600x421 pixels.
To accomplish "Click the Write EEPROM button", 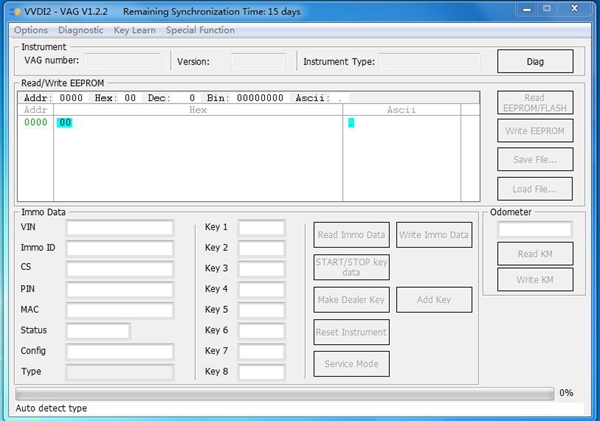I will click(x=535, y=131).
